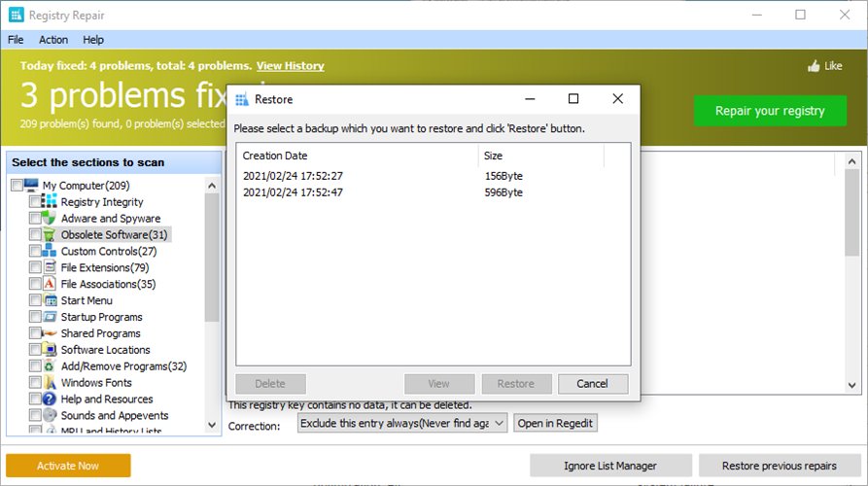Select Software Locations tree item
Image resolution: width=868 pixels, height=486 pixels.
105,350
